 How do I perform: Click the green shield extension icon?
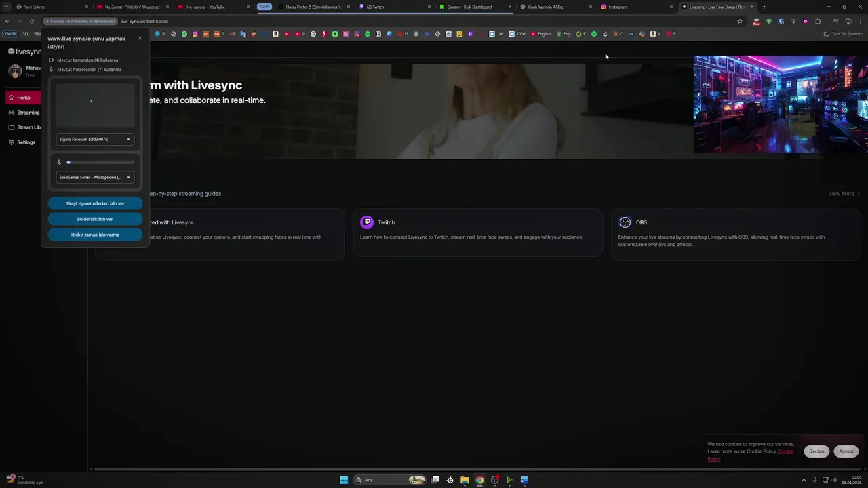[769, 21]
